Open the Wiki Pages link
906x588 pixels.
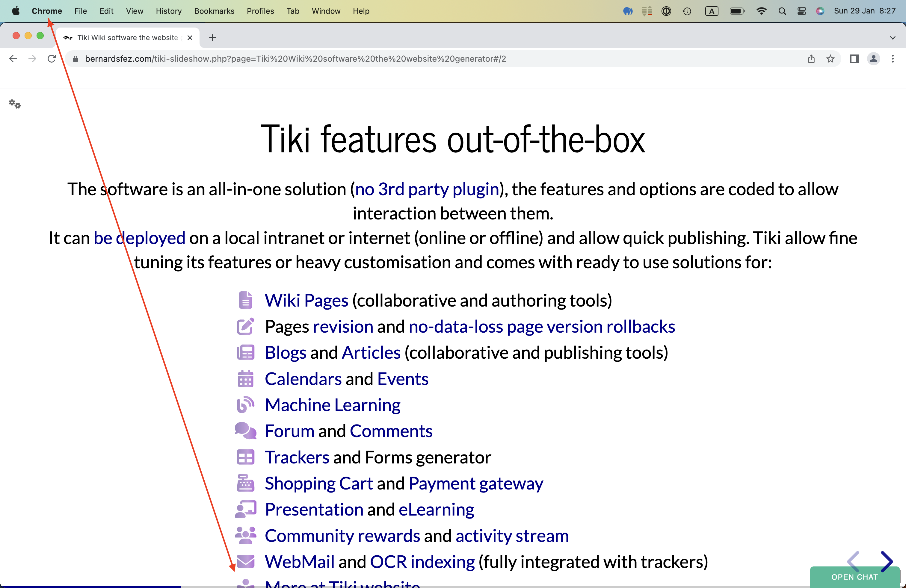pos(306,301)
